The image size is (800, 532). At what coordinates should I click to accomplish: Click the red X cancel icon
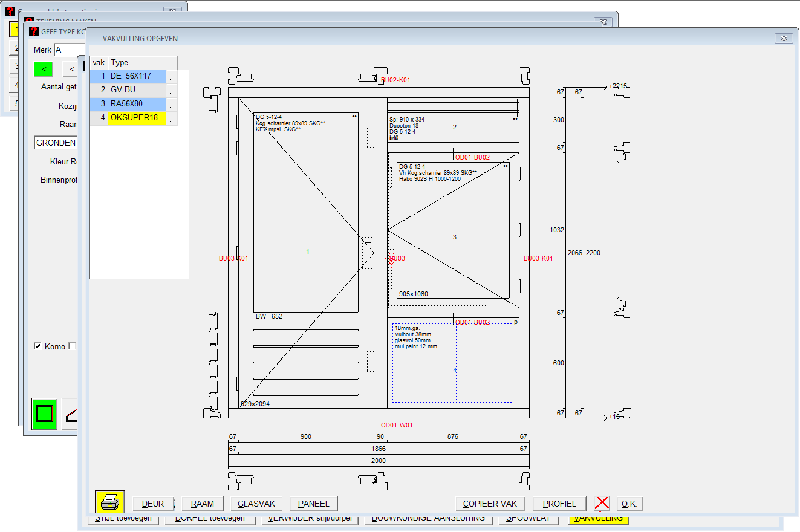(x=602, y=504)
